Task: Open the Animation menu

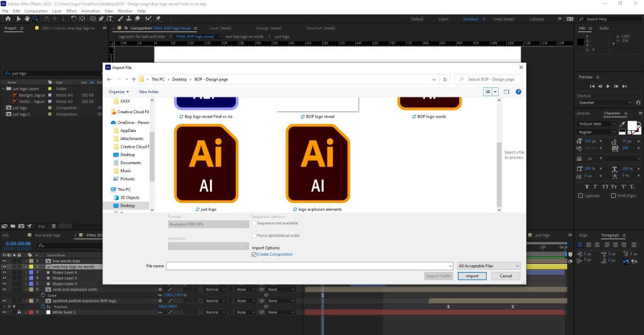Action: (91, 11)
